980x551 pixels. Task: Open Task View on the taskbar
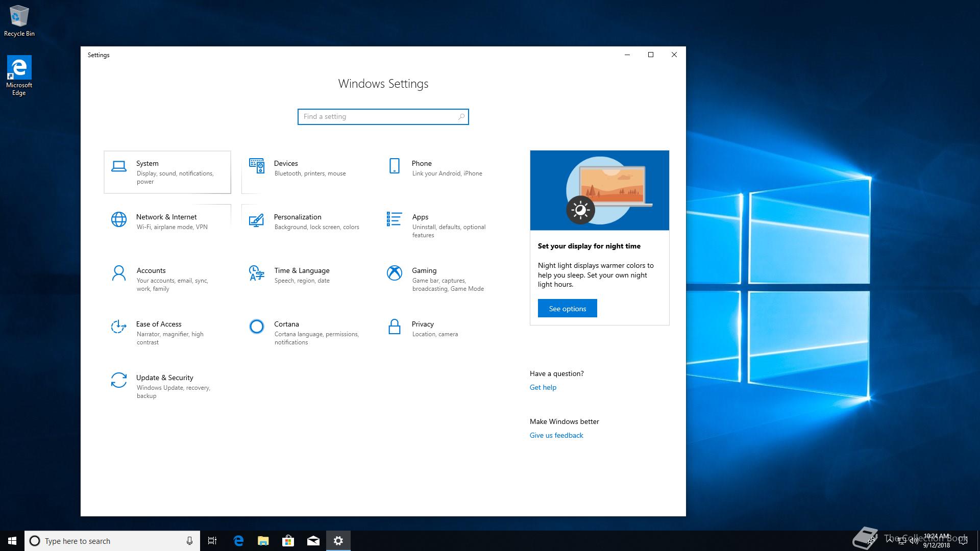point(212,541)
